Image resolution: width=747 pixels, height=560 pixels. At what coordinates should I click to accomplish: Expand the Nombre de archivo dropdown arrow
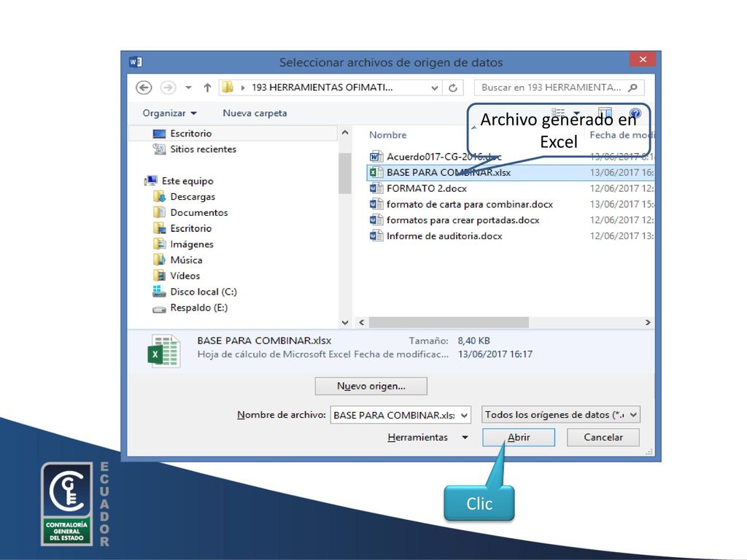point(465,415)
